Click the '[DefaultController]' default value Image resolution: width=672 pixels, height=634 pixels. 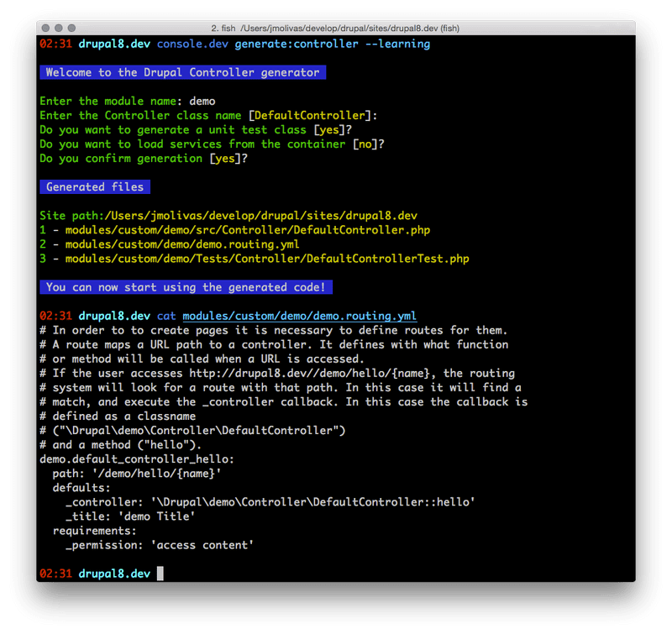tap(309, 116)
